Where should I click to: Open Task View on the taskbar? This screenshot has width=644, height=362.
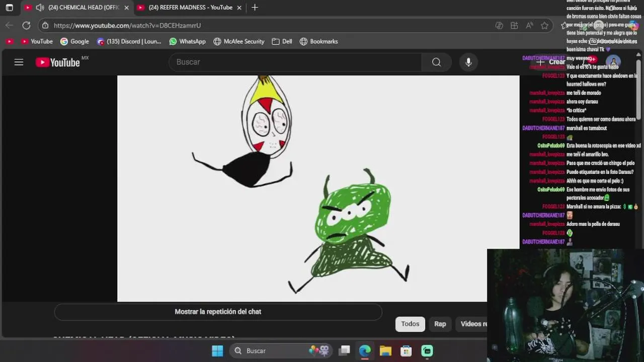pos(345,351)
